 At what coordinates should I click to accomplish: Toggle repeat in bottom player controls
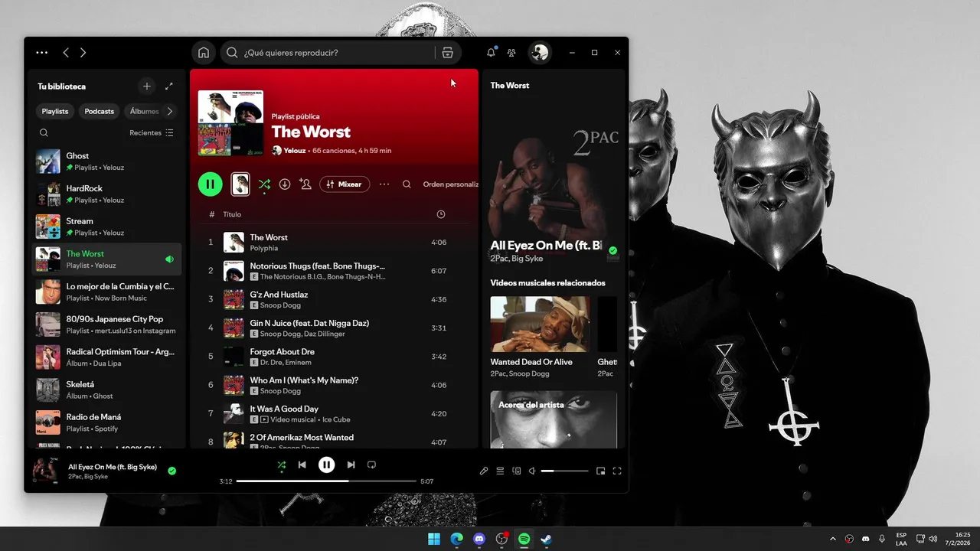(x=371, y=465)
